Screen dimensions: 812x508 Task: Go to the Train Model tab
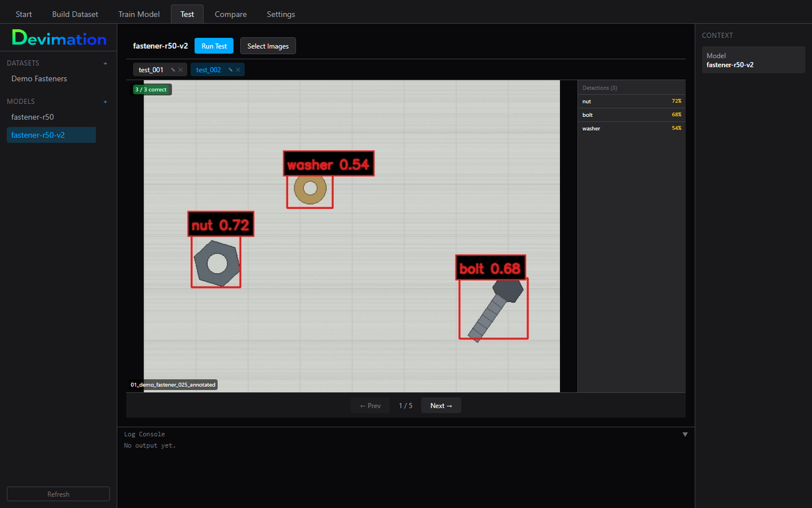click(139, 14)
